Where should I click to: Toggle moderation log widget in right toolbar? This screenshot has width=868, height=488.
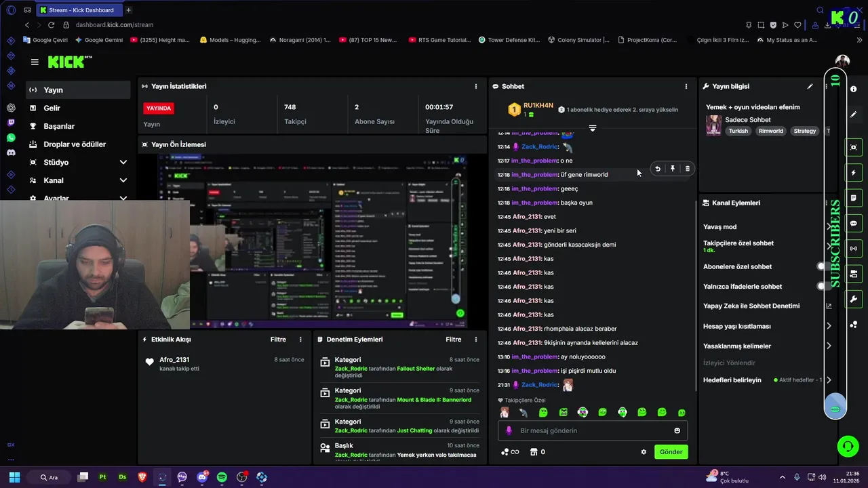(x=853, y=198)
